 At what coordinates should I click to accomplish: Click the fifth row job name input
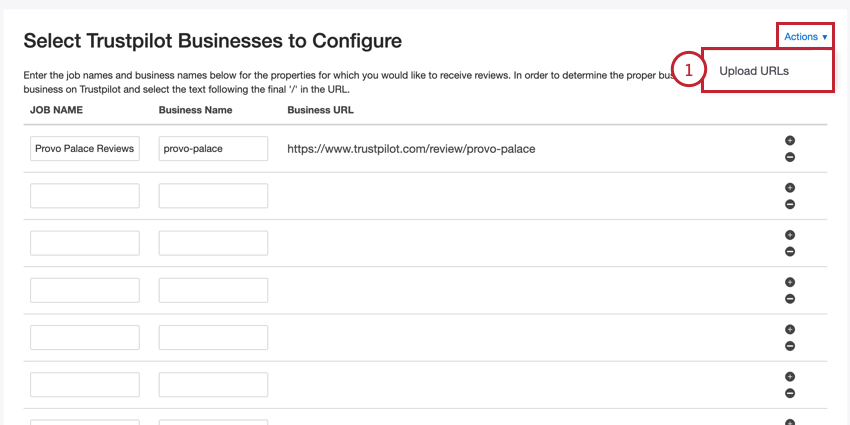point(84,337)
